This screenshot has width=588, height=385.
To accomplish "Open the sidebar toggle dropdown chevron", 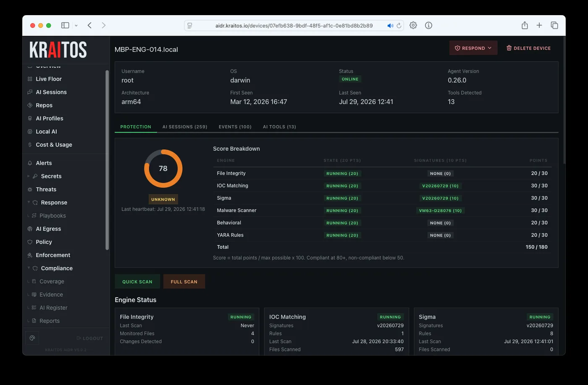I will 76,26.
